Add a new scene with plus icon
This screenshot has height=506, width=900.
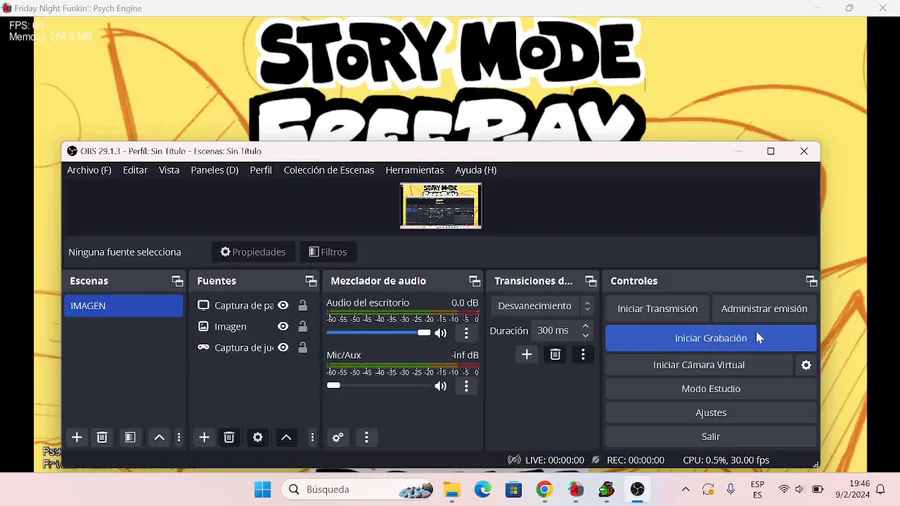[76, 437]
